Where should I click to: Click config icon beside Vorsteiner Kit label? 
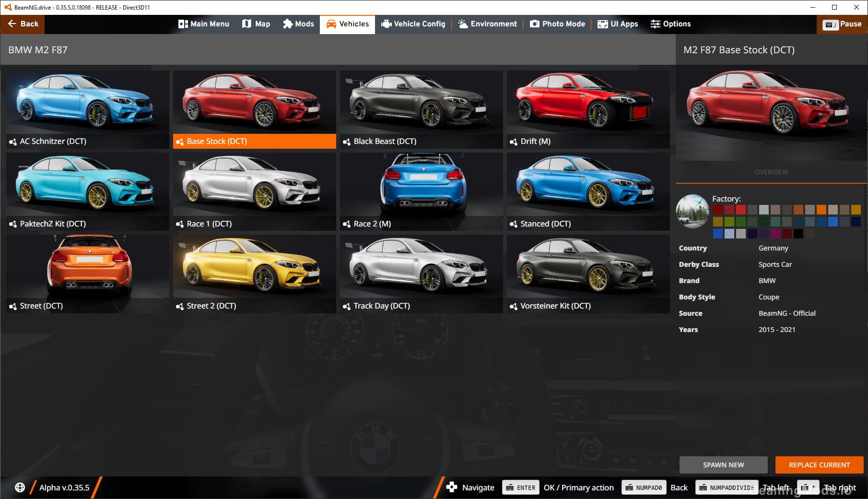point(514,306)
